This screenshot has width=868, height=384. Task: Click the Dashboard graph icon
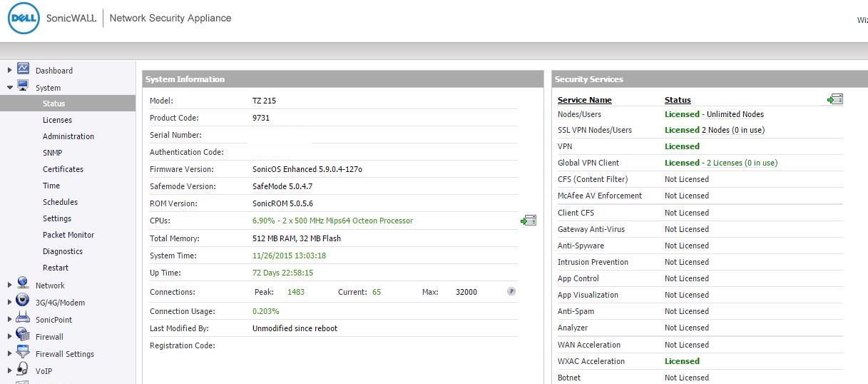point(23,69)
